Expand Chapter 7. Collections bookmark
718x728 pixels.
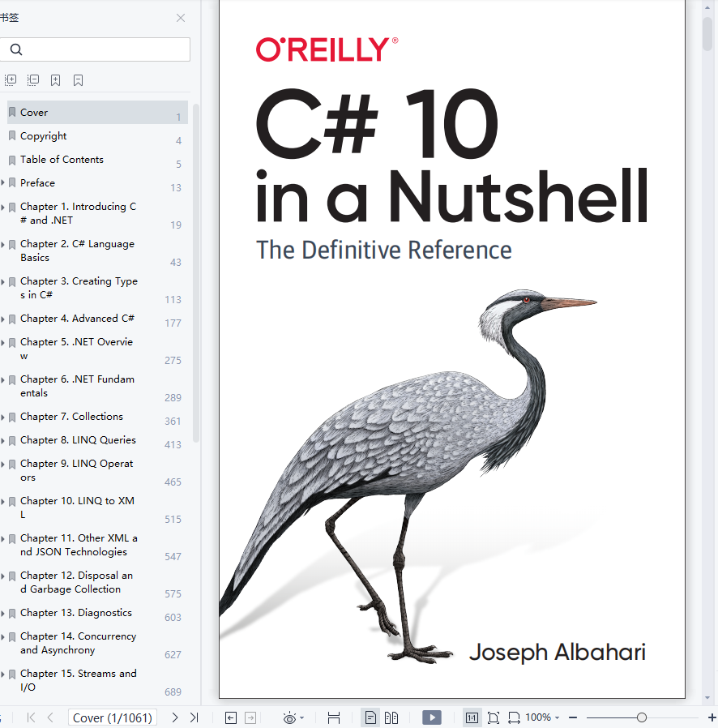pyautogui.click(x=2, y=417)
